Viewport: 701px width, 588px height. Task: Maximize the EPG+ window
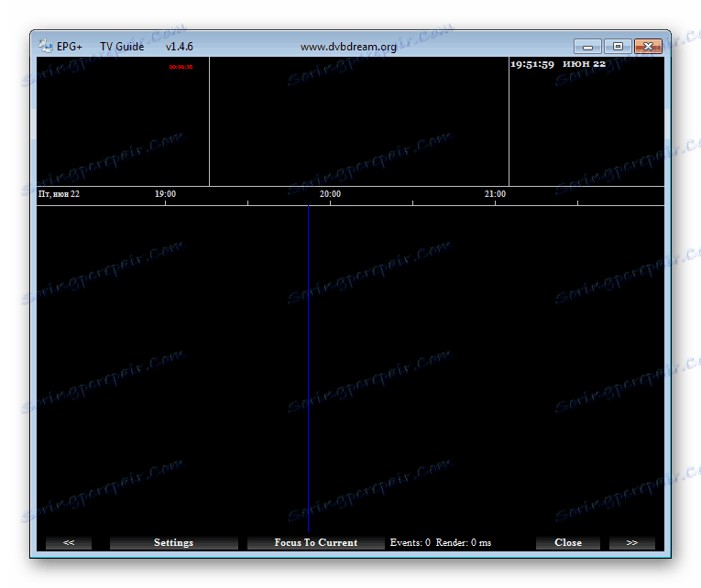(618, 47)
